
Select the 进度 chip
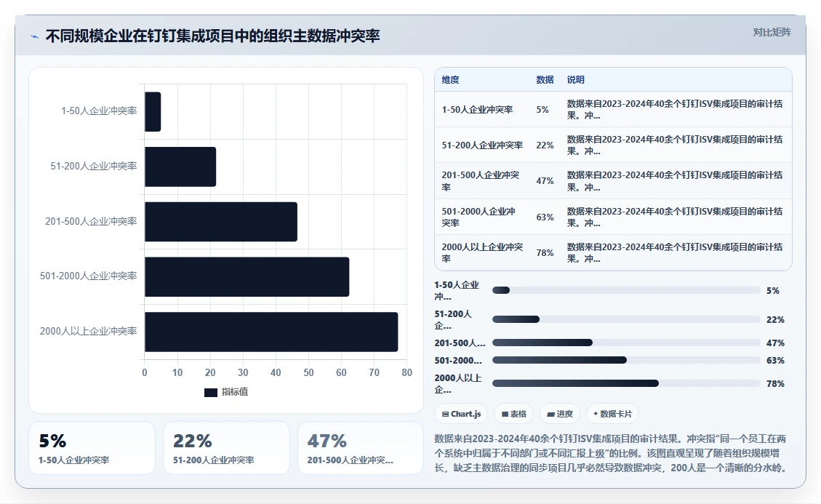click(x=560, y=414)
